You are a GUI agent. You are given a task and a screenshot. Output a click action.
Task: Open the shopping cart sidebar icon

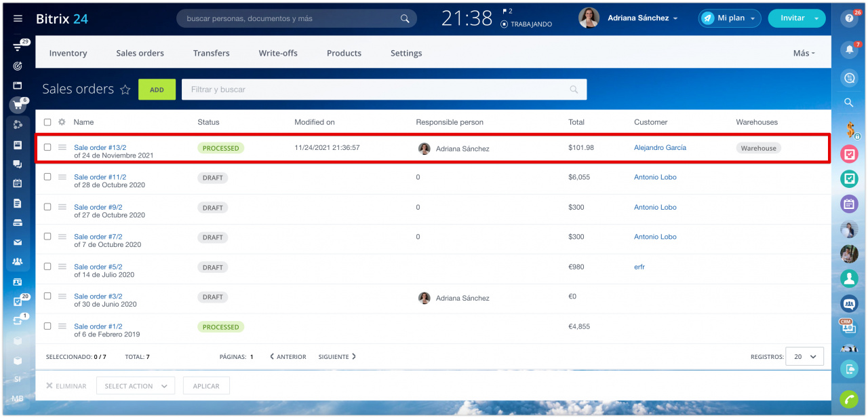(17, 105)
